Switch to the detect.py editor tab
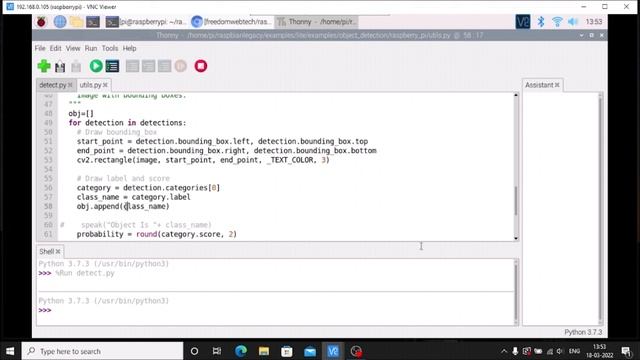The image size is (640, 360). (x=53, y=85)
